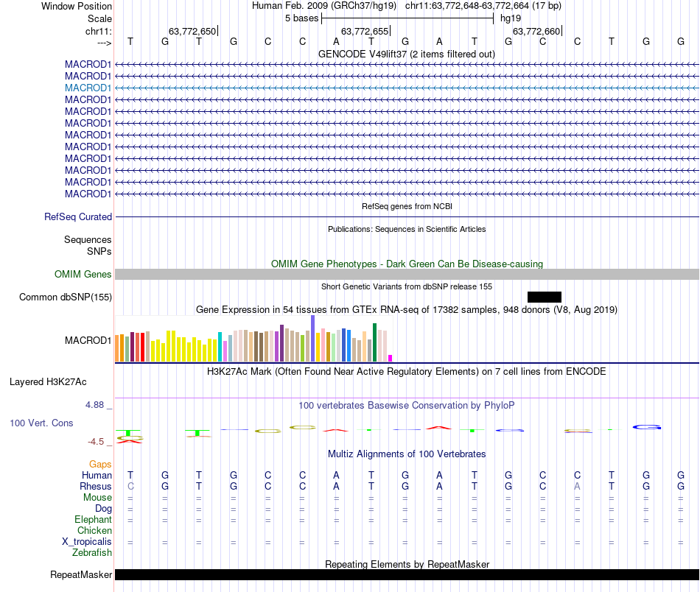The image size is (700, 592).
Task: Click the 100 Vert. Cons label
Action: pos(41,423)
